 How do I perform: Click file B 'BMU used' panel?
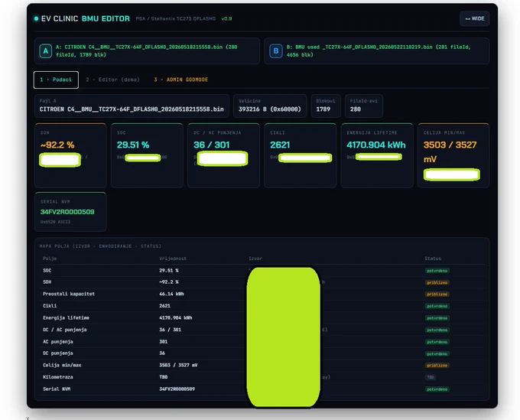click(x=377, y=50)
